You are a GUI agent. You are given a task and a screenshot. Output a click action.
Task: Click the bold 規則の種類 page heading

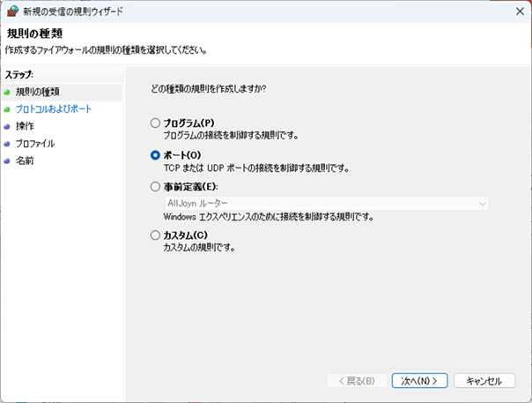click(x=34, y=34)
